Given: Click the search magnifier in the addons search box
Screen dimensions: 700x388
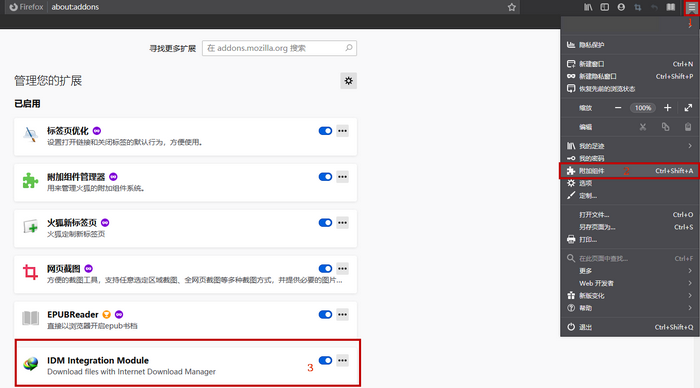Looking at the screenshot, I should [349, 48].
